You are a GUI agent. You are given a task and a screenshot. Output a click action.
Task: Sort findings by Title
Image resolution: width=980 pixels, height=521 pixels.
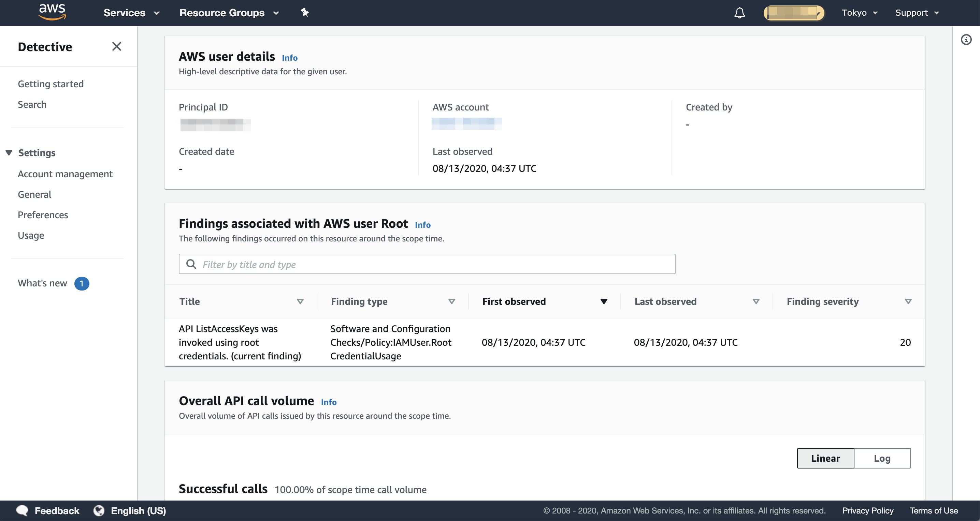300,302
